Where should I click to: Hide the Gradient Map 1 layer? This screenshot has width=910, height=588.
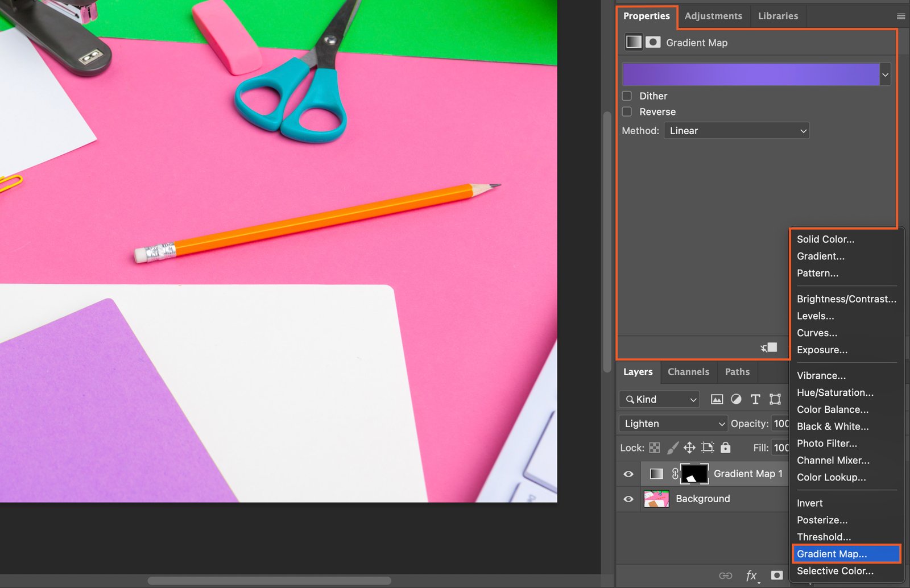[x=628, y=474]
